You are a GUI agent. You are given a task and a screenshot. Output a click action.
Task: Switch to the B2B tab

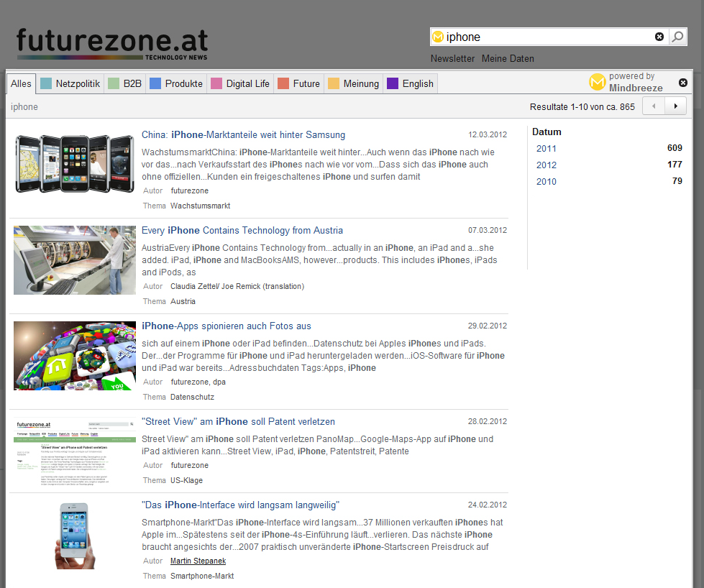[125, 84]
